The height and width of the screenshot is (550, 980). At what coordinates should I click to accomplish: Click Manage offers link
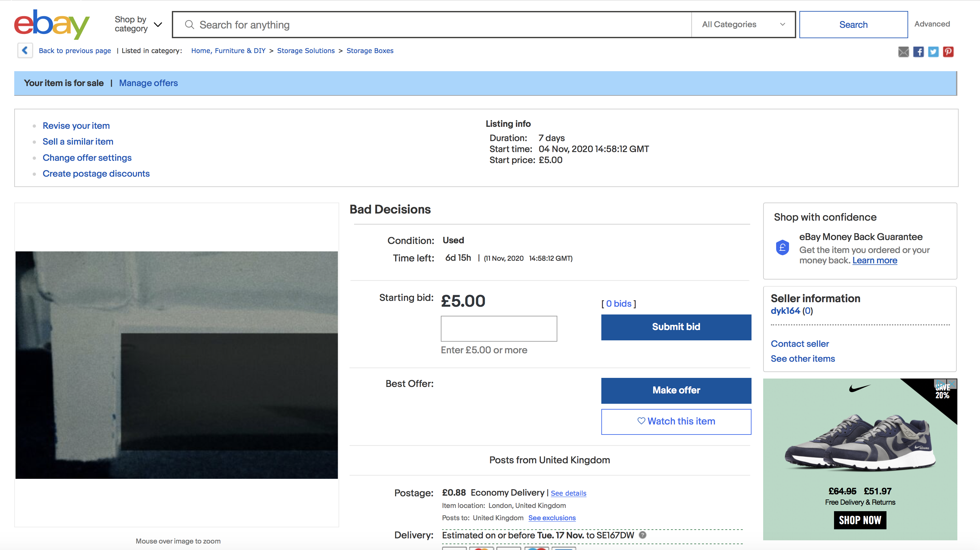148,83
